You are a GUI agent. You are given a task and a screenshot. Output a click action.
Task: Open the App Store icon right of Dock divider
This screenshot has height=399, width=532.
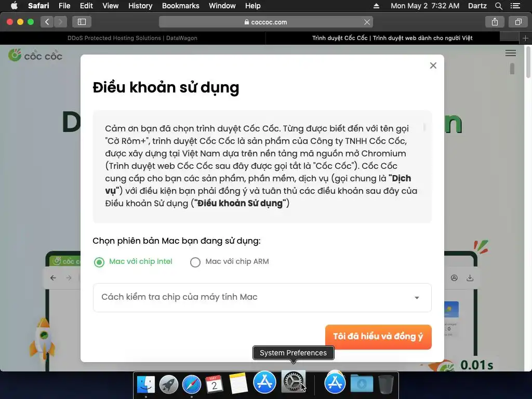[335, 382]
